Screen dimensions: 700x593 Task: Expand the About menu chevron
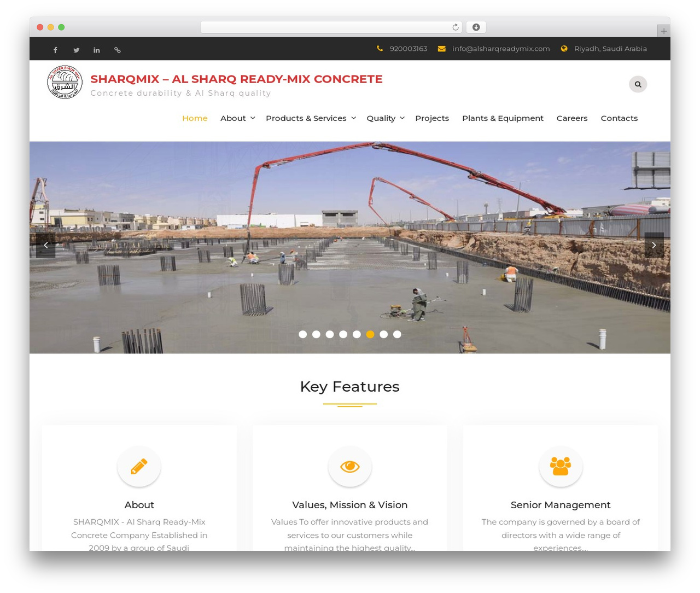click(x=253, y=118)
